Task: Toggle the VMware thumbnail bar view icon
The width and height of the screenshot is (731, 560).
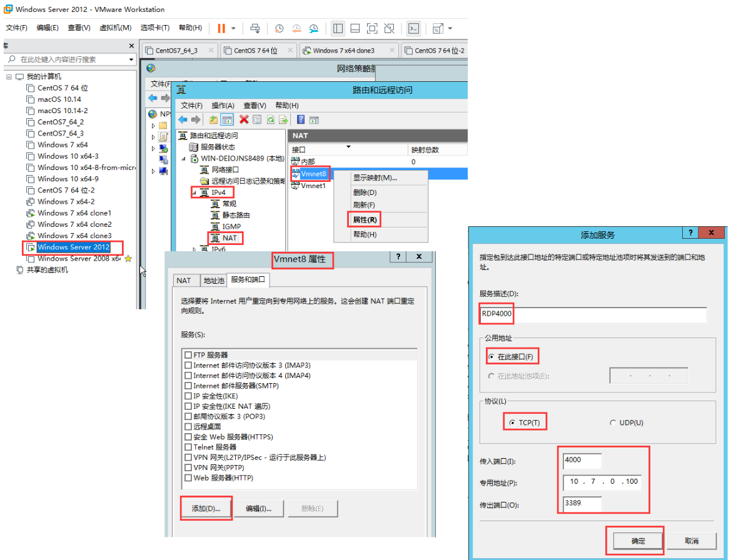Action: tap(355, 28)
